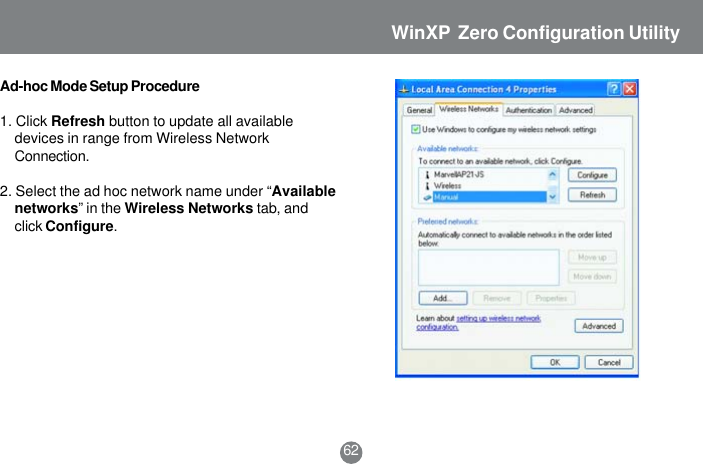
Task: Click the MarvellAP21-JS antenna icon
Action: click(427, 175)
